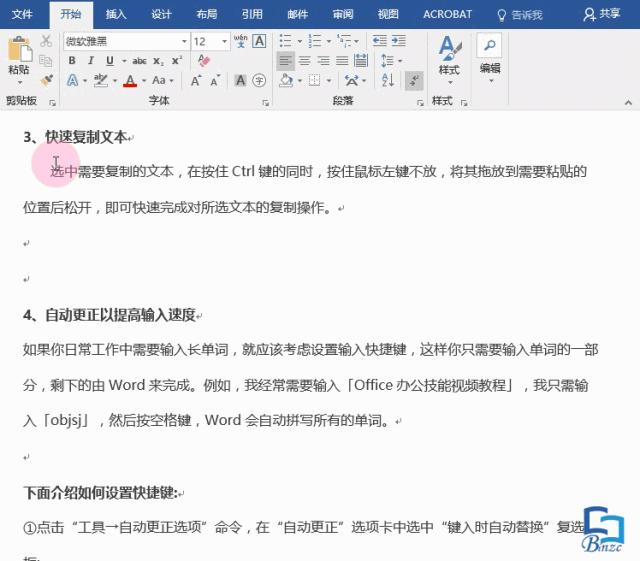Open the font name dropdown
The image size is (640, 561).
(184, 41)
